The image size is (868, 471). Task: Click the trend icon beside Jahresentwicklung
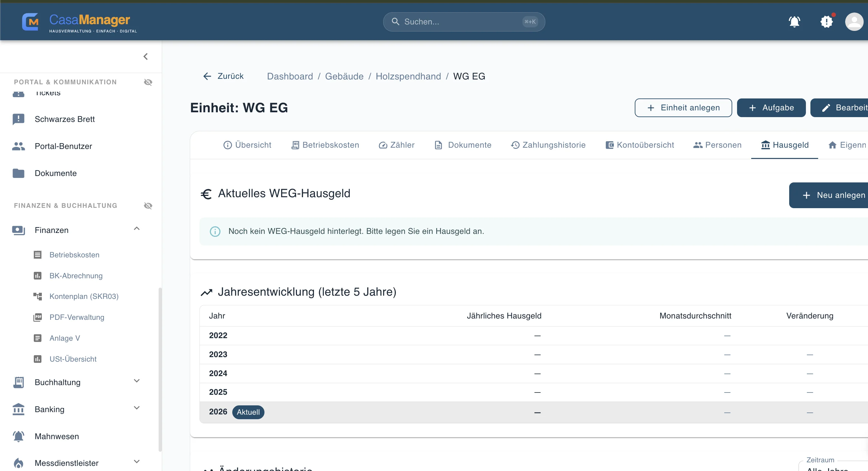coord(206,292)
